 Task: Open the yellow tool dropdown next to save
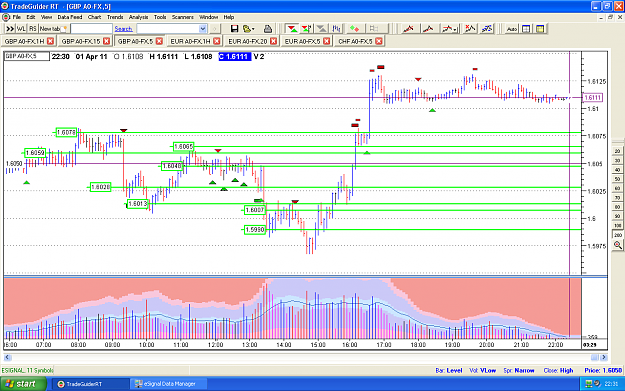coord(249,29)
